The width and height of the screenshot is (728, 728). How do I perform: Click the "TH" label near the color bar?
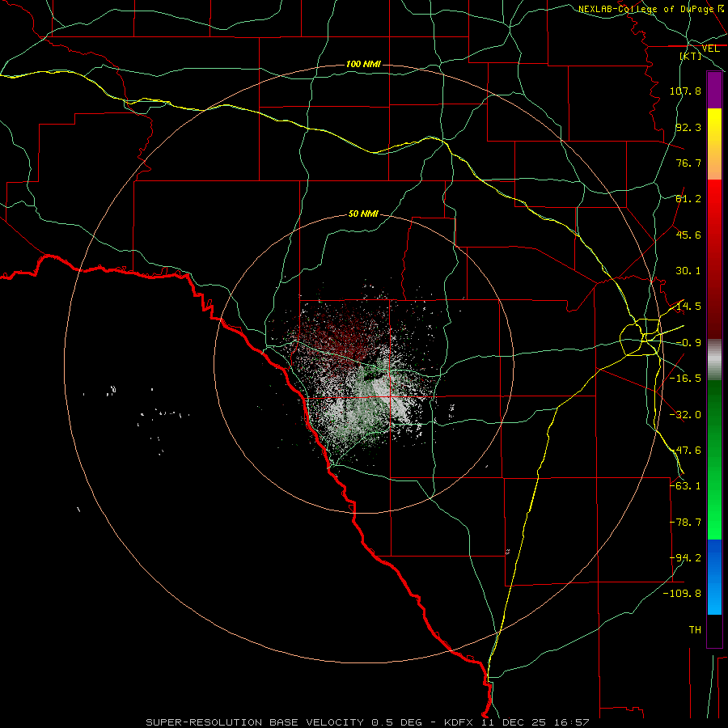(695, 630)
